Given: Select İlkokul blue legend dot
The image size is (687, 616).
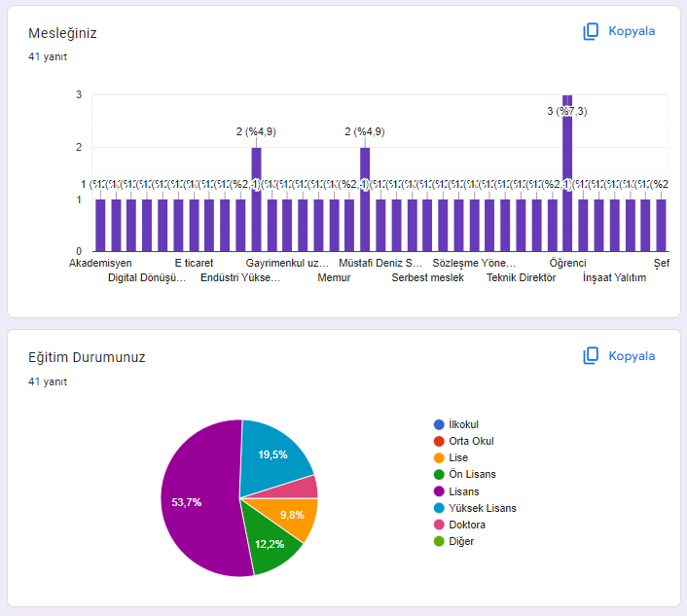Looking at the screenshot, I should pos(439,424).
